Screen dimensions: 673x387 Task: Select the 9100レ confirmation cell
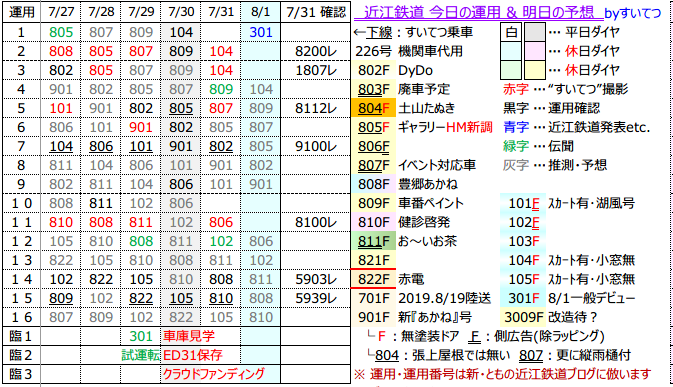point(315,146)
